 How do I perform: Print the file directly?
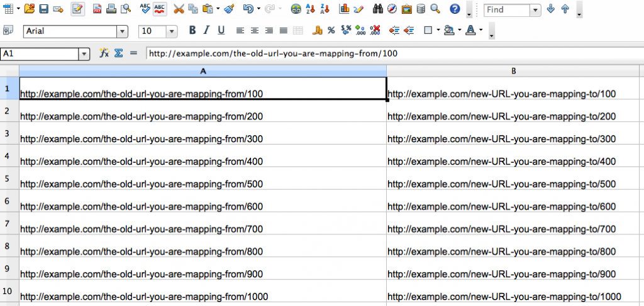(111, 9)
